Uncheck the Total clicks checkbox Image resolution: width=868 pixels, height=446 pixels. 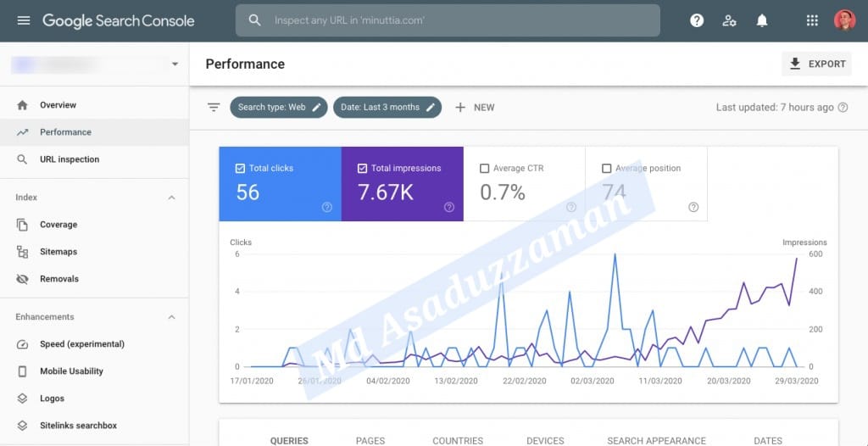click(x=240, y=169)
